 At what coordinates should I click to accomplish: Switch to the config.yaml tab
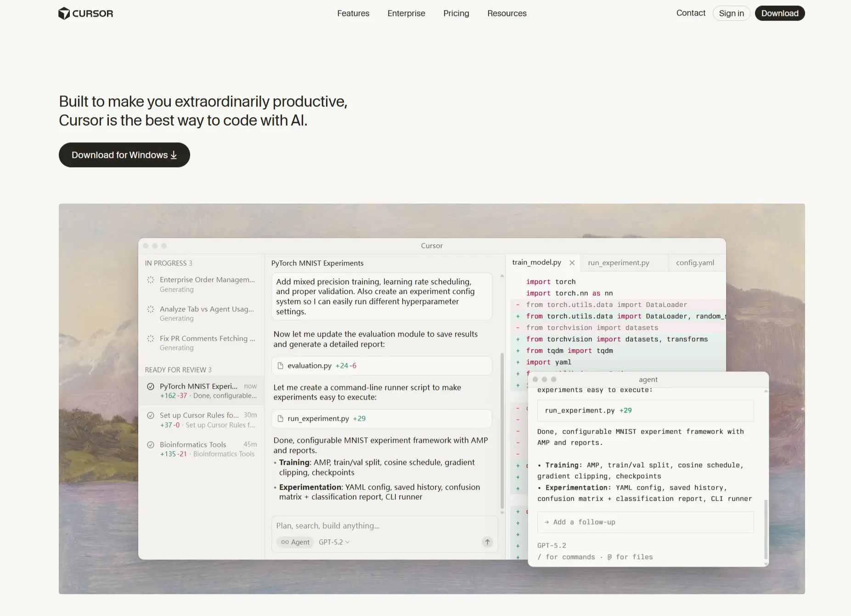click(694, 263)
